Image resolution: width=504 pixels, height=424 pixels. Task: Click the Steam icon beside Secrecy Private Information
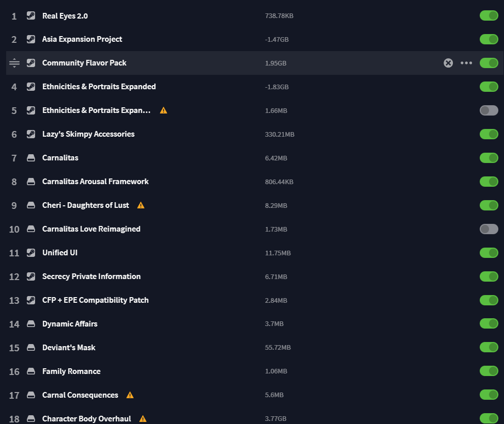[x=31, y=276]
